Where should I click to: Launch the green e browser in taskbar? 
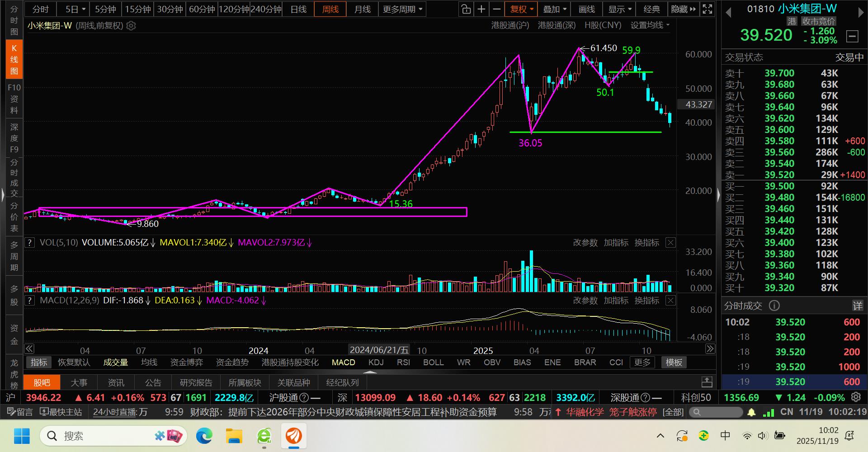point(264,436)
